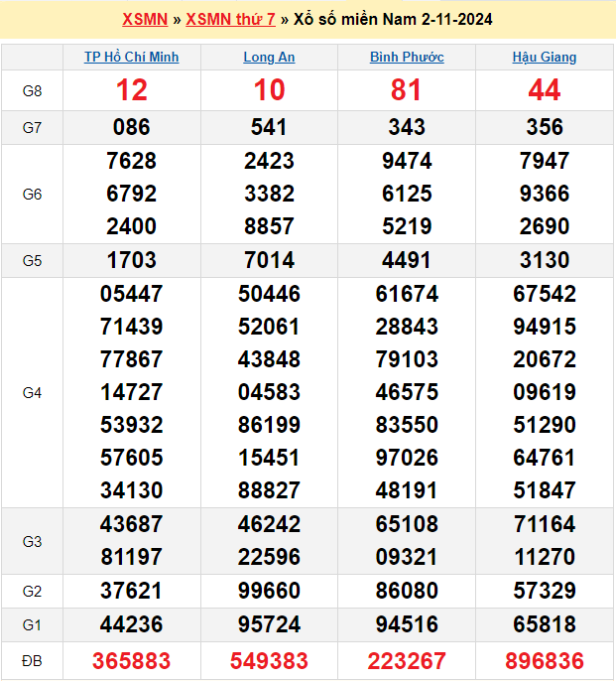This screenshot has height=681, width=616.
Task: Click the G2 number 57329
Action: click(545, 592)
